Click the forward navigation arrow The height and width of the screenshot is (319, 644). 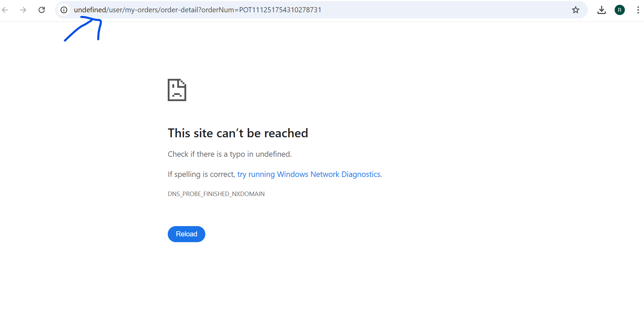pos(23,10)
